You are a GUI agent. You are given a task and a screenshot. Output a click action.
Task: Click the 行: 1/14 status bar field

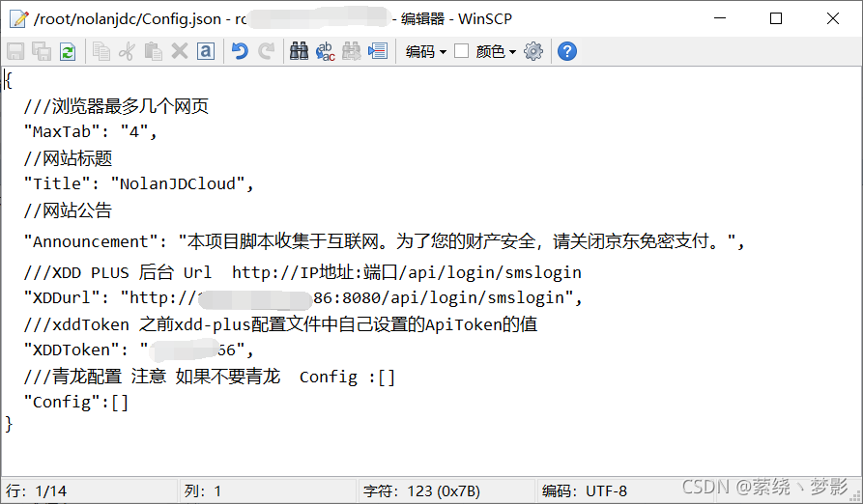point(89,490)
